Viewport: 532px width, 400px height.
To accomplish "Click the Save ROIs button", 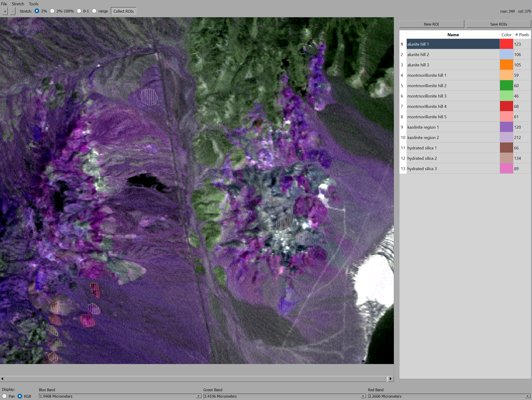I will click(498, 24).
